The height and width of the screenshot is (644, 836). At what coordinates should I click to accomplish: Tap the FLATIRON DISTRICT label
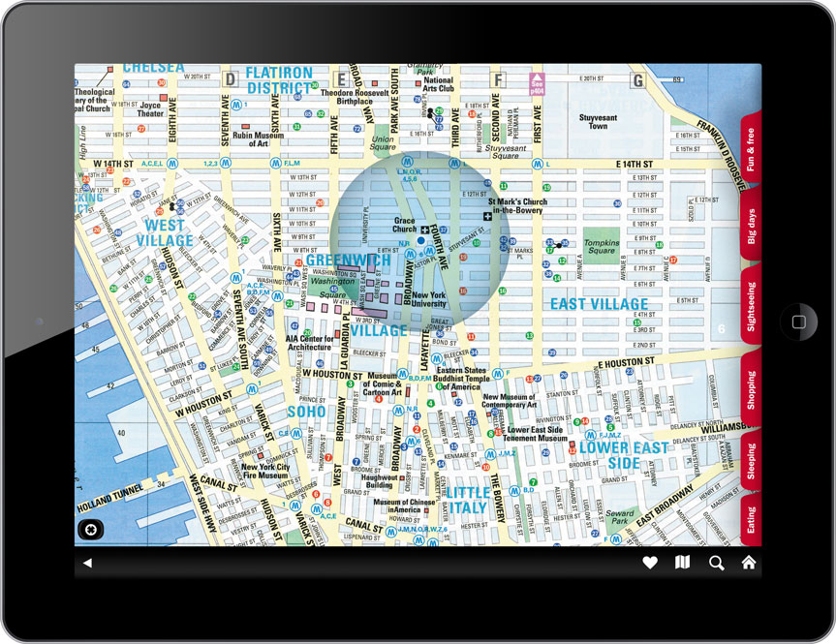279,80
